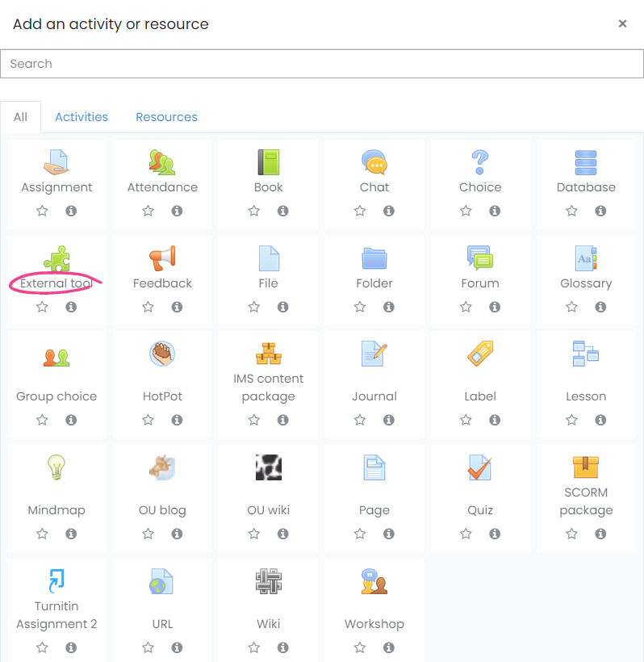
Task: Open the Resources tab
Action: pyautogui.click(x=167, y=117)
